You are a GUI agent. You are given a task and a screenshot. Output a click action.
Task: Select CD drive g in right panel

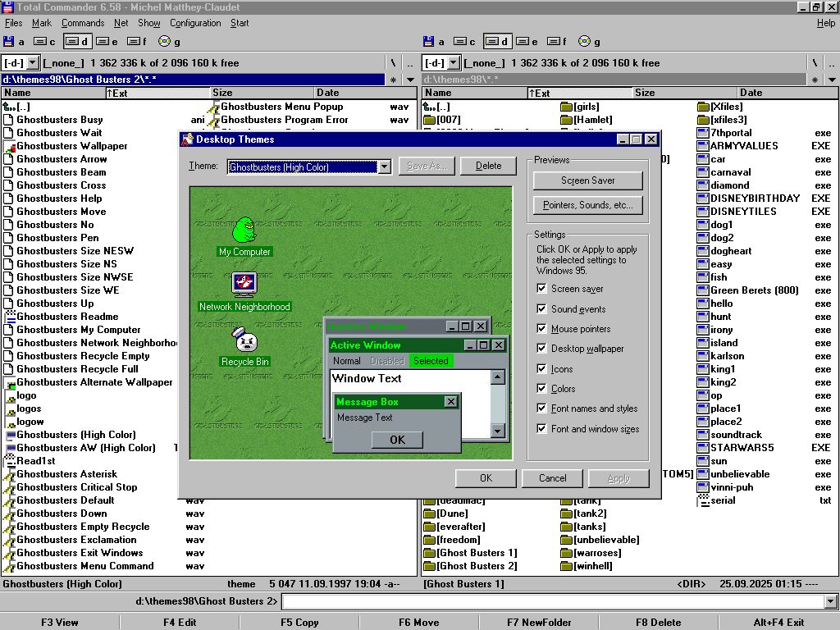pyautogui.click(x=584, y=42)
